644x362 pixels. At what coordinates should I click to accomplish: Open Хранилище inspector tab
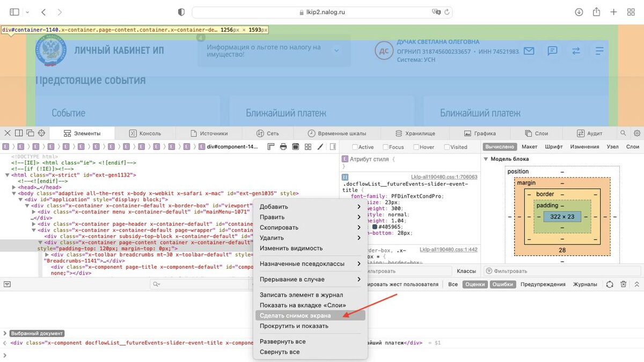click(x=415, y=133)
